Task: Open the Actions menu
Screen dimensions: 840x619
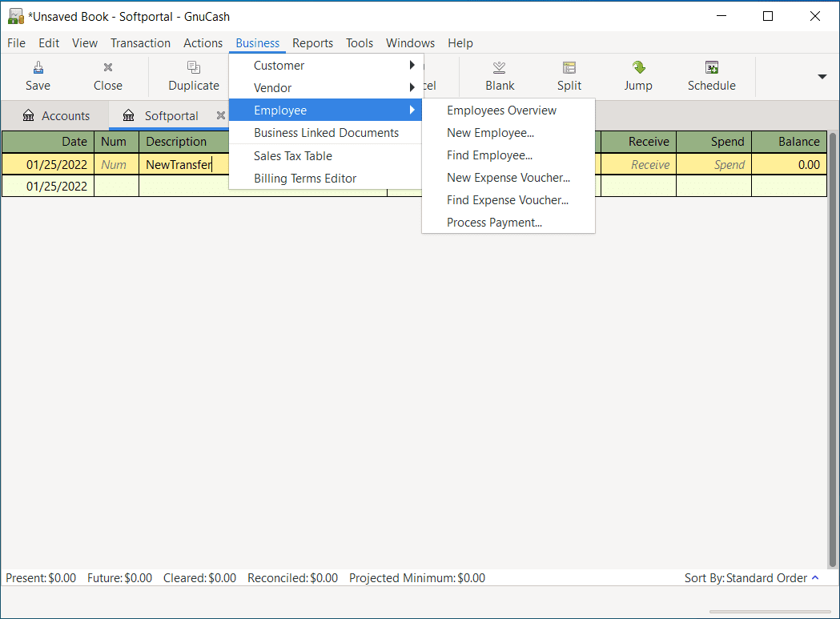Action: click(203, 43)
